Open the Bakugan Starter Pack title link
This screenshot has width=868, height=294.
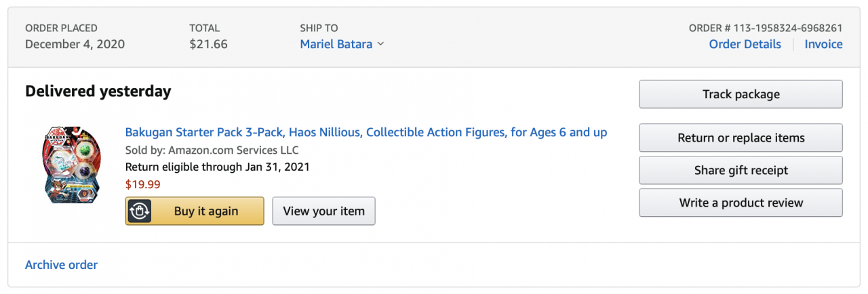366,132
